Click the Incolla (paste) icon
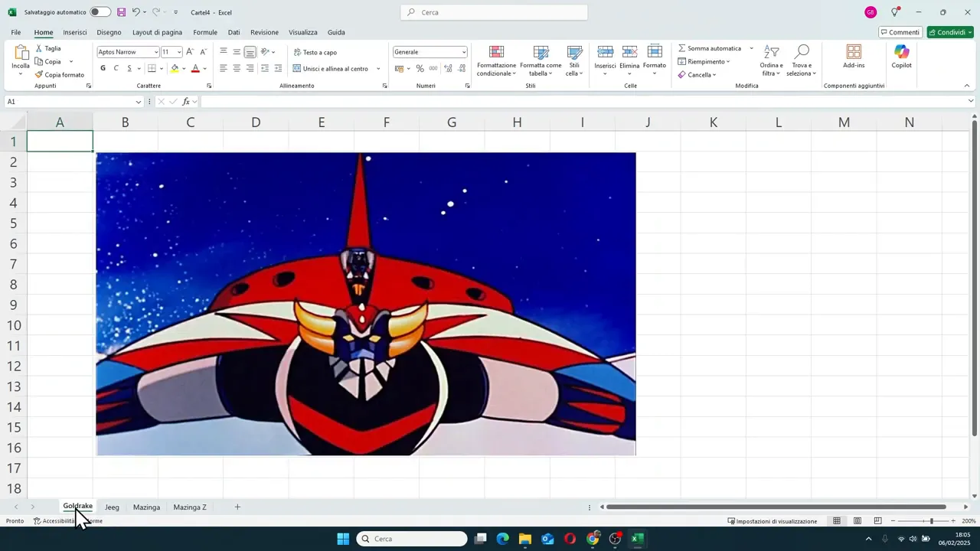980x551 pixels. [x=21, y=53]
